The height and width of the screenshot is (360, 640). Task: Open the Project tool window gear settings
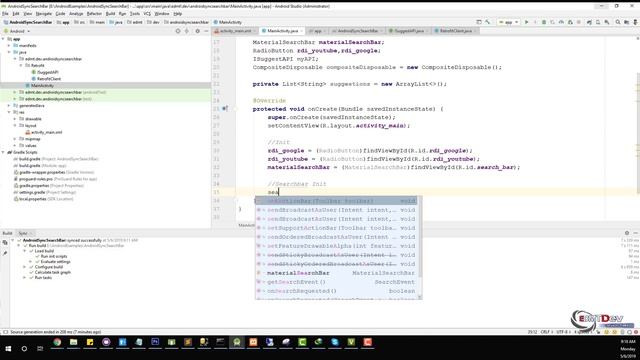198,31
